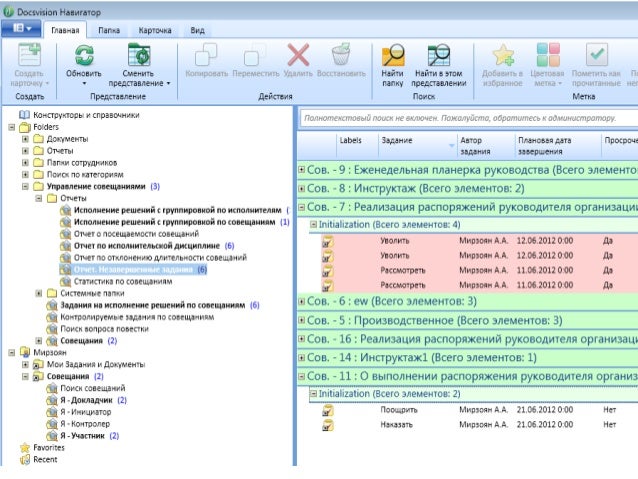Click Пометить как прочитанные checkmark icon
This screenshot has width=638, height=479.
pos(596,55)
